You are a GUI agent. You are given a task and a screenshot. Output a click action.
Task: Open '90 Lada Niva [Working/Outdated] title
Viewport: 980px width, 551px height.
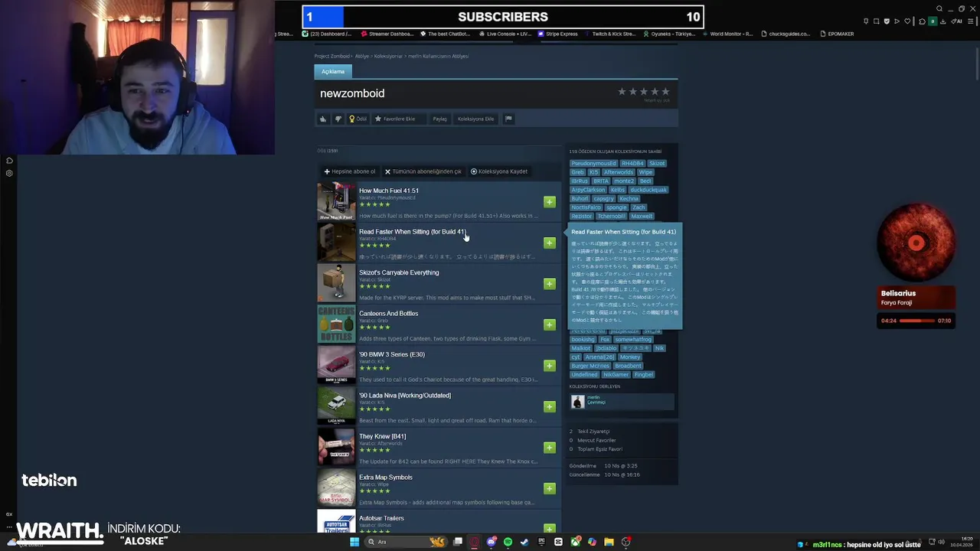pos(405,396)
